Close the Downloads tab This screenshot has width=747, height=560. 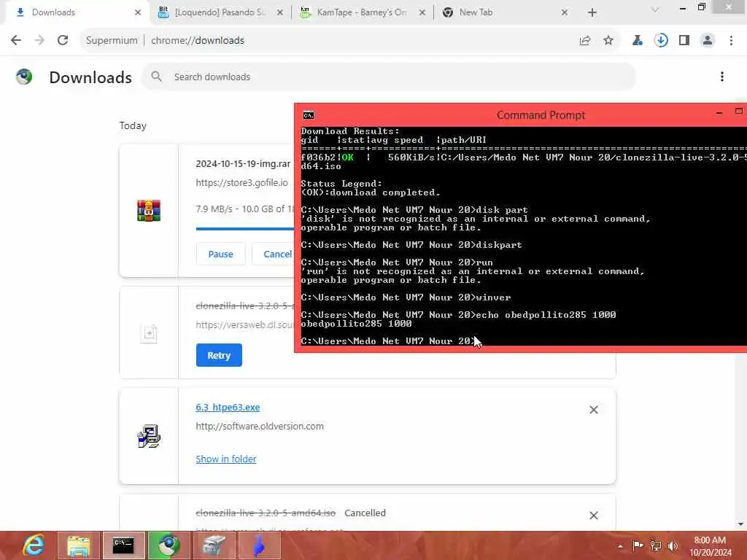(x=138, y=12)
